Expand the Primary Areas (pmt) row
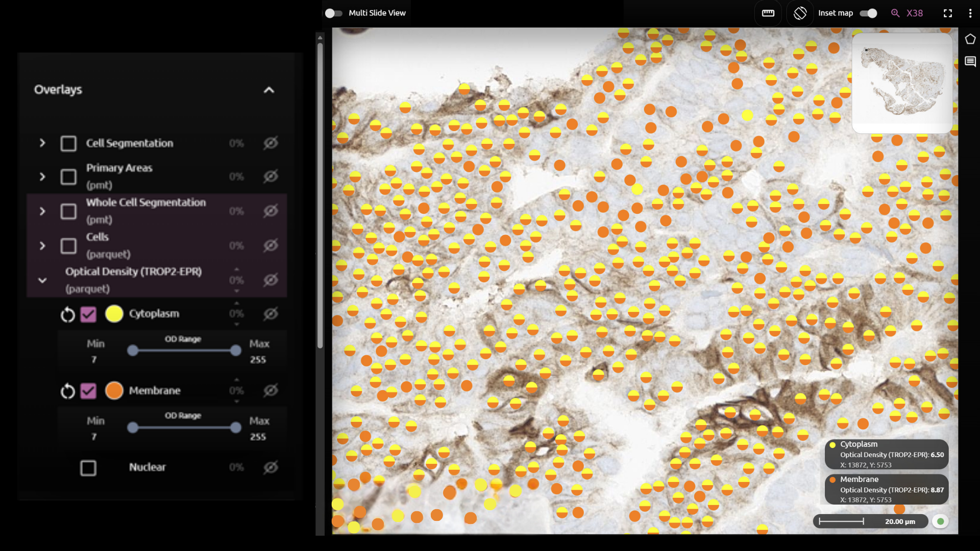 point(42,177)
